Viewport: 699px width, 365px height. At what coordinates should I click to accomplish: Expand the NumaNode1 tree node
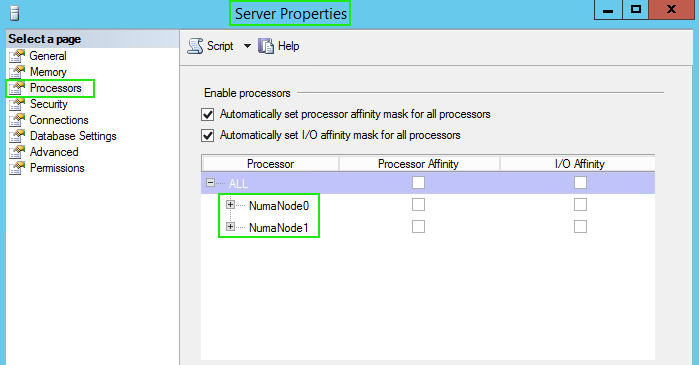(x=230, y=226)
